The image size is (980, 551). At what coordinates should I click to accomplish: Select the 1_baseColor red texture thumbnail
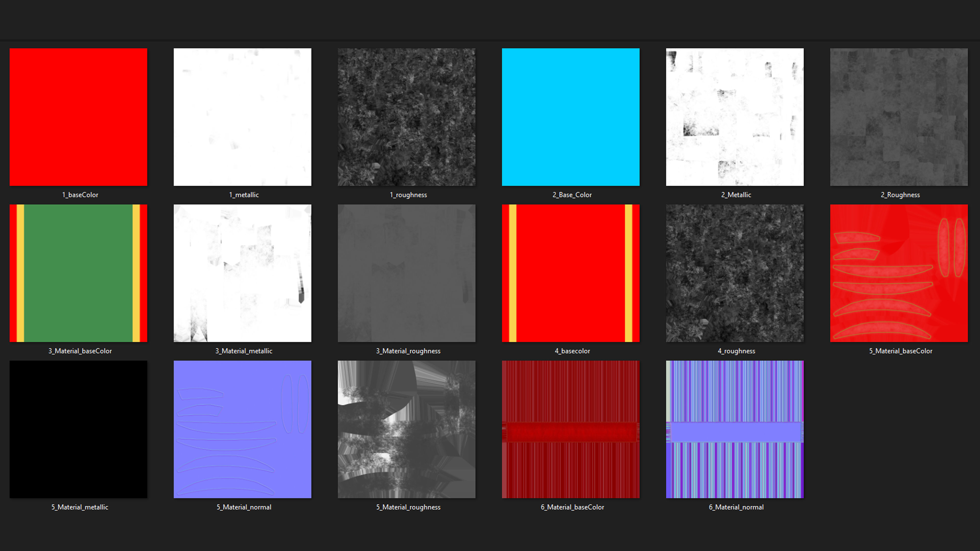[78, 117]
